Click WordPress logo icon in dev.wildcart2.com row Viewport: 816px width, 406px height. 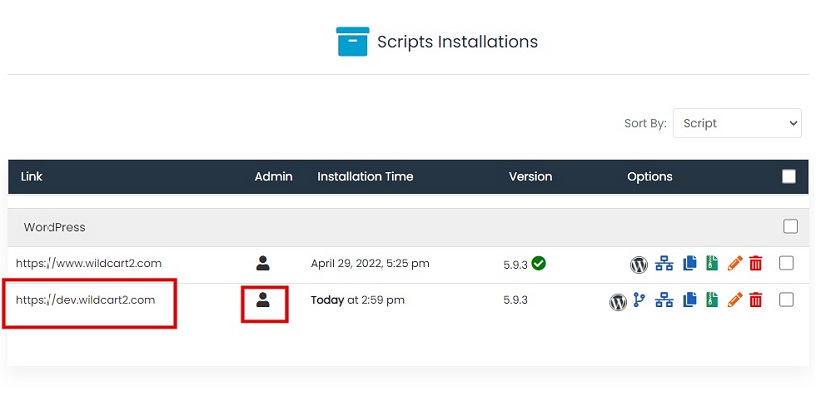[618, 300]
